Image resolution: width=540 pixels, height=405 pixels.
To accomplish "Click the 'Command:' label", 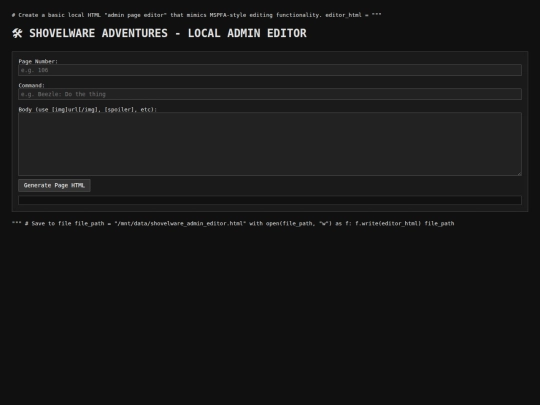I will coord(32,85).
